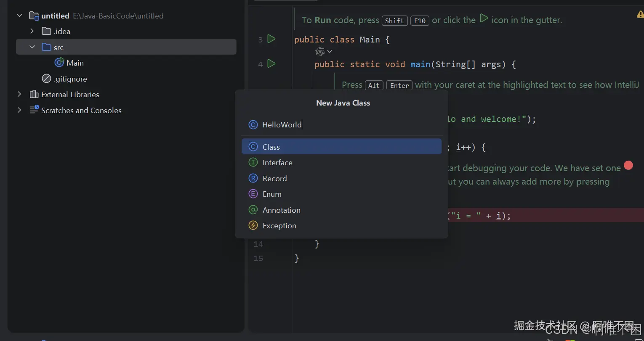Screen dimensions: 644x341
Task: Choose the Exception option
Action: [x=279, y=226]
